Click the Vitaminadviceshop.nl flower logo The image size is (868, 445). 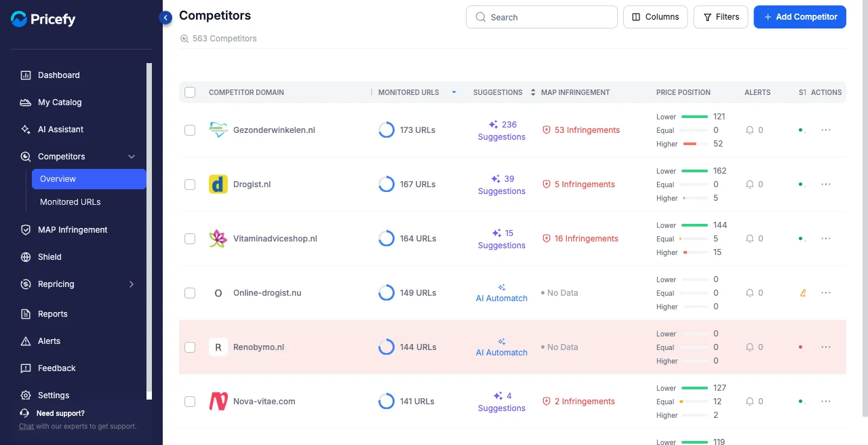pos(218,239)
